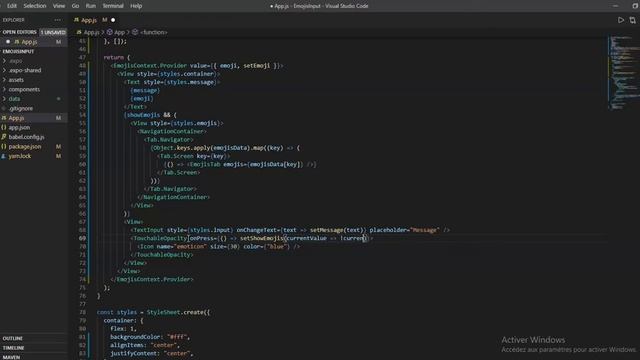Click line number 54 in the gutter
640x360 pixels.
click(82, 115)
